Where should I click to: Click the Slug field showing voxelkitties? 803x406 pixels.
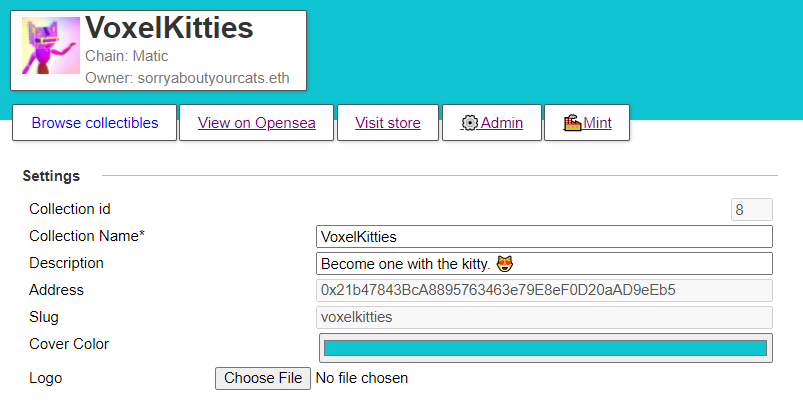point(544,317)
